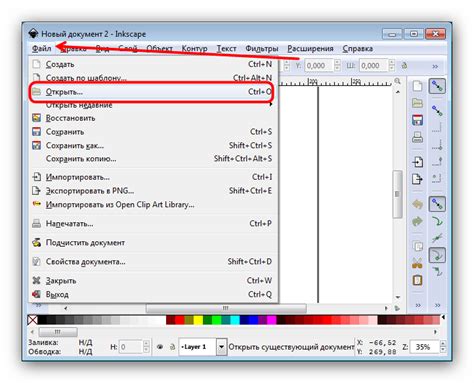This screenshot has width=474, height=383.
Task: Choose Открыть... from the Файл menu
Action: click(152, 91)
